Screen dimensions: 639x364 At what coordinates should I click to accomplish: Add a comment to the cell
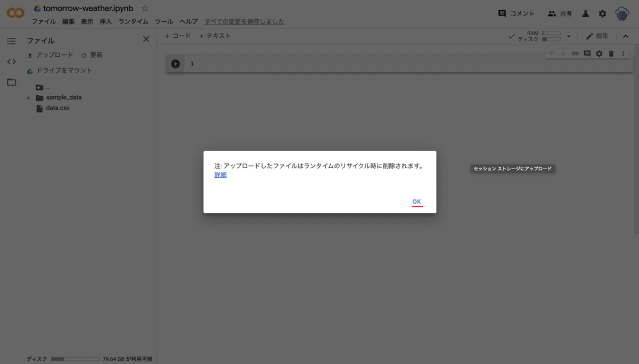587,53
